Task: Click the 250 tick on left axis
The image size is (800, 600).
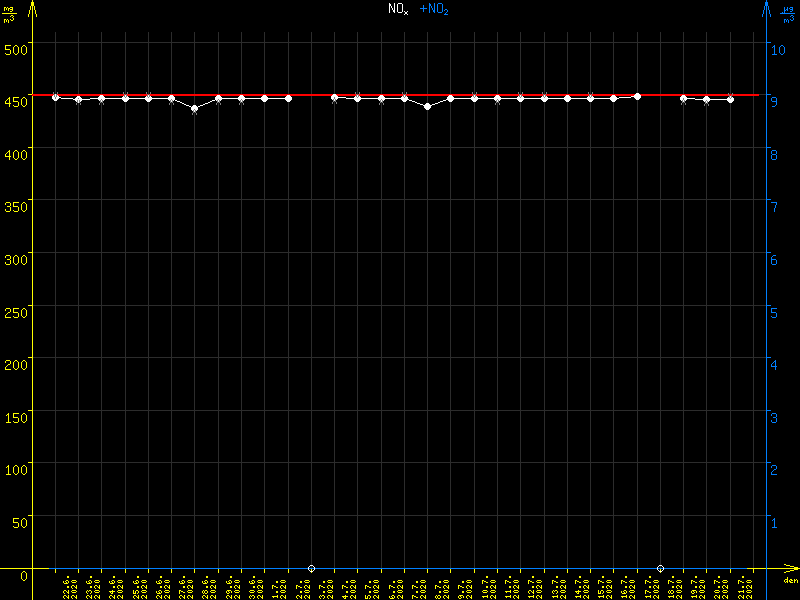Action: [18, 311]
